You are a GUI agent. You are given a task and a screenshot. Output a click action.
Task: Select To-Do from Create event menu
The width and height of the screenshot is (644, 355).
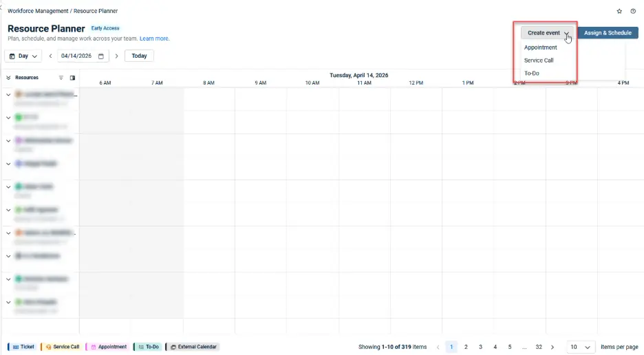pos(531,73)
